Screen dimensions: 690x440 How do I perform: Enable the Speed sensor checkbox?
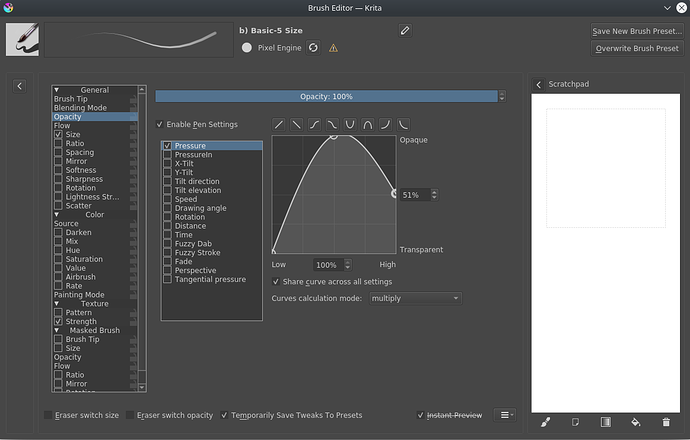(168, 199)
